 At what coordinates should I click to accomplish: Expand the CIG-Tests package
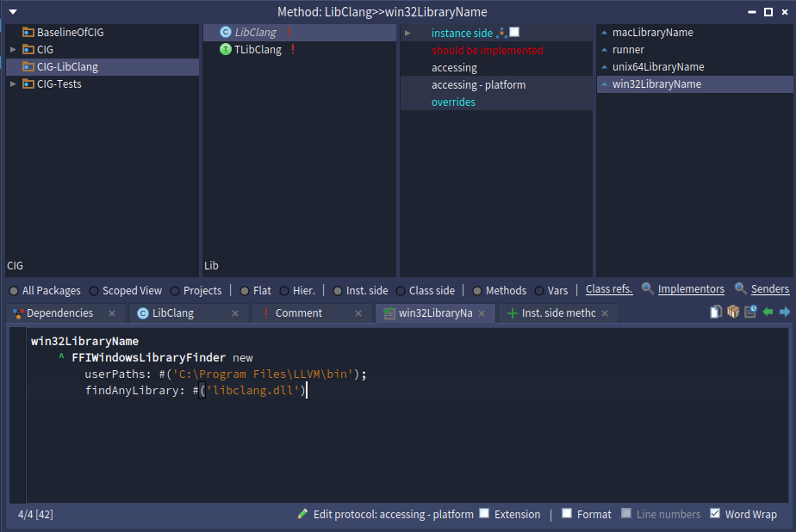pyautogui.click(x=13, y=84)
